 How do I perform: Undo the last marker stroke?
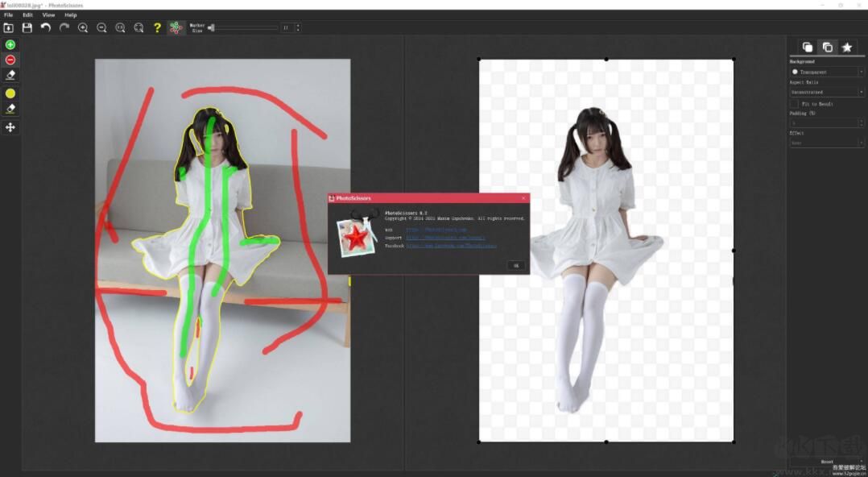(46, 27)
